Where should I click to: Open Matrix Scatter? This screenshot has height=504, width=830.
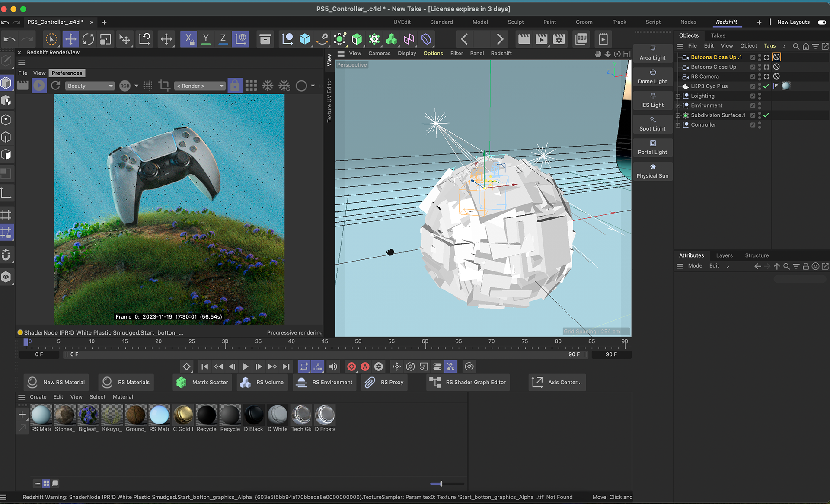point(202,382)
